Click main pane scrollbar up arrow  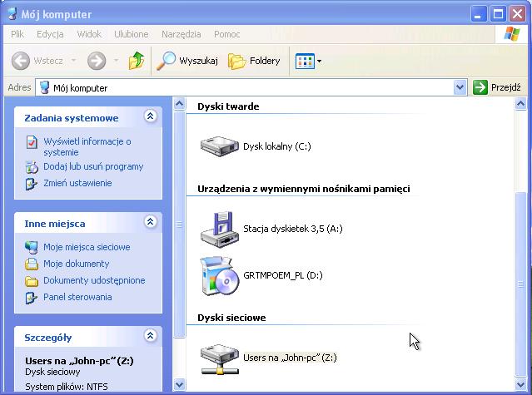point(521,104)
